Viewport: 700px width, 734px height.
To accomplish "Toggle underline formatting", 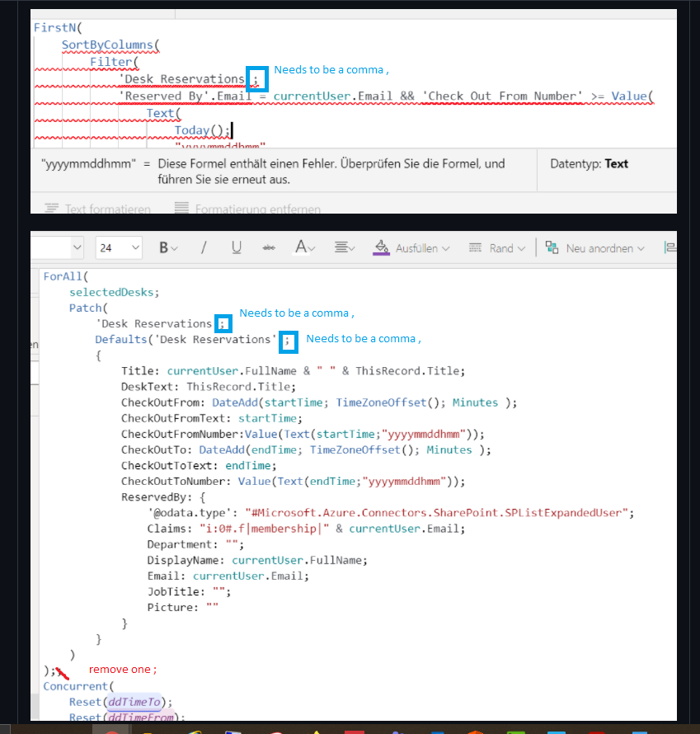I will 237,247.
